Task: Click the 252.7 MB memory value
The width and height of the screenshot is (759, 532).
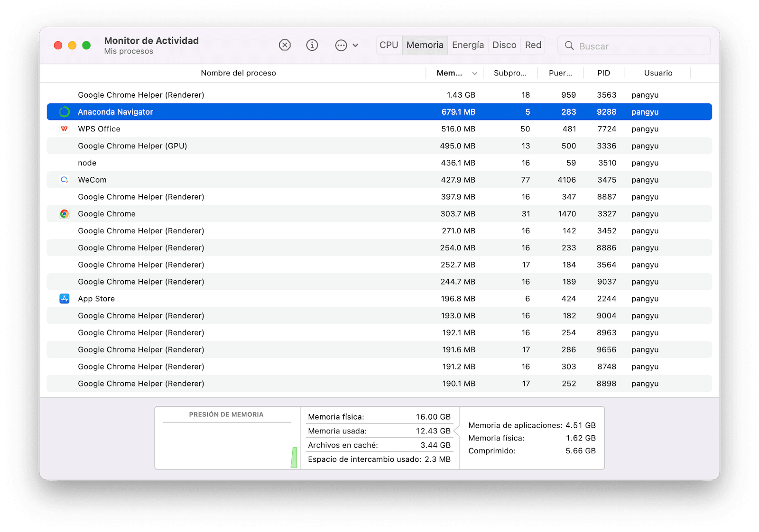Action: coord(458,265)
